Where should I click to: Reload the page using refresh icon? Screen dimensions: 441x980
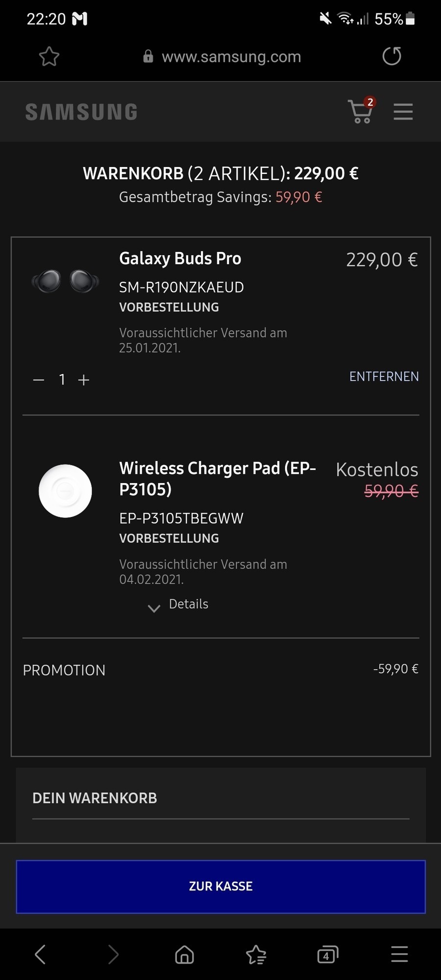coord(392,56)
